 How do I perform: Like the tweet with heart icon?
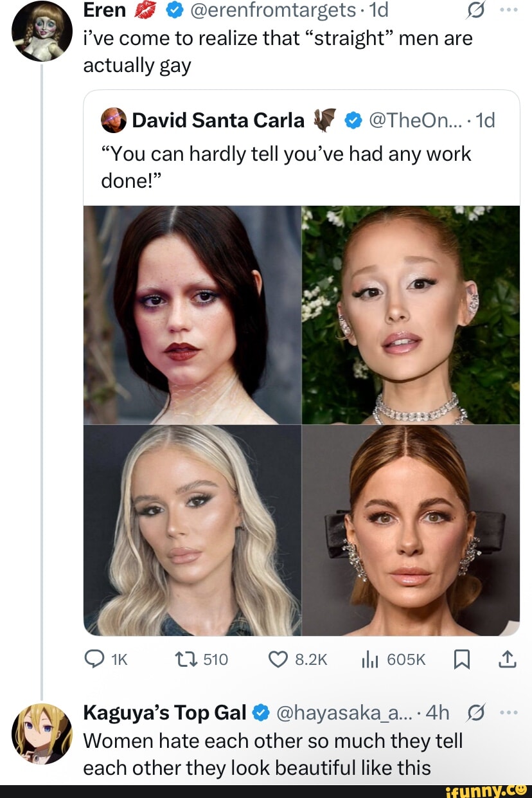278,658
